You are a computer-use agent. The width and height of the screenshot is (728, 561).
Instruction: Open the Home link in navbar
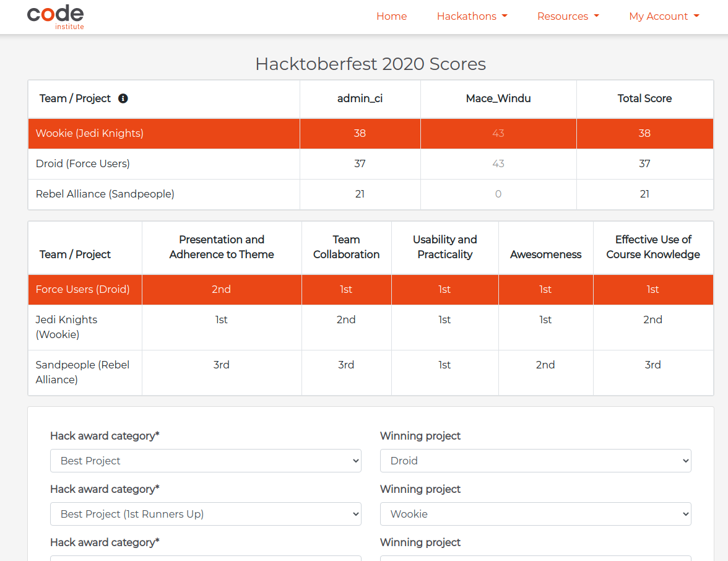391,16
